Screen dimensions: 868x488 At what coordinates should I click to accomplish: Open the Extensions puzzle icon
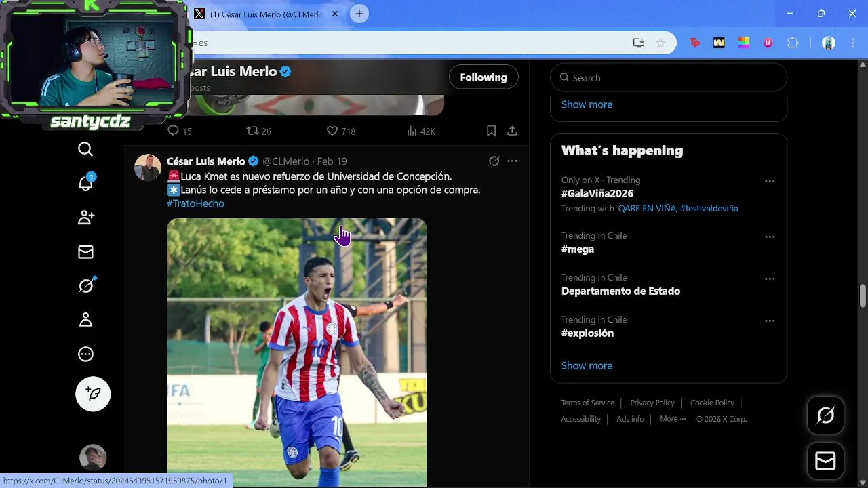pyautogui.click(x=793, y=43)
